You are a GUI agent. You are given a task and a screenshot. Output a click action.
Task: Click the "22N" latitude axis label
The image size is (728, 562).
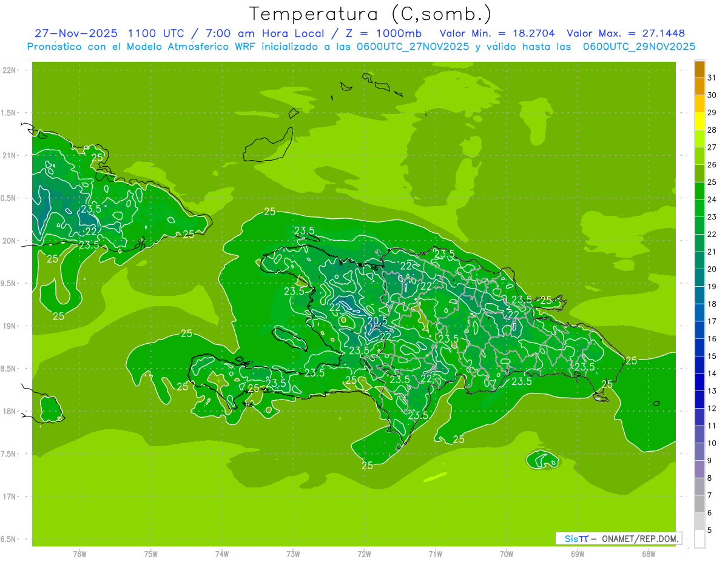(10, 70)
